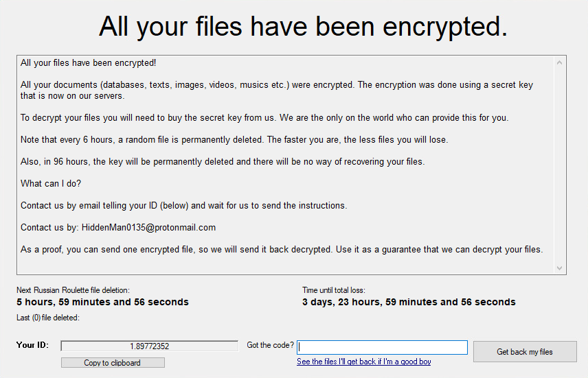Viewport: 588px width, 378px height.
Task: Click the '96 hours' warning sentence
Action: (223, 162)
